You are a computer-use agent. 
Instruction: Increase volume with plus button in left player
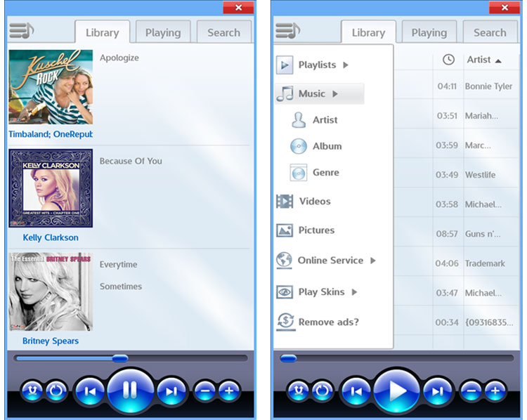coord(229,391)
